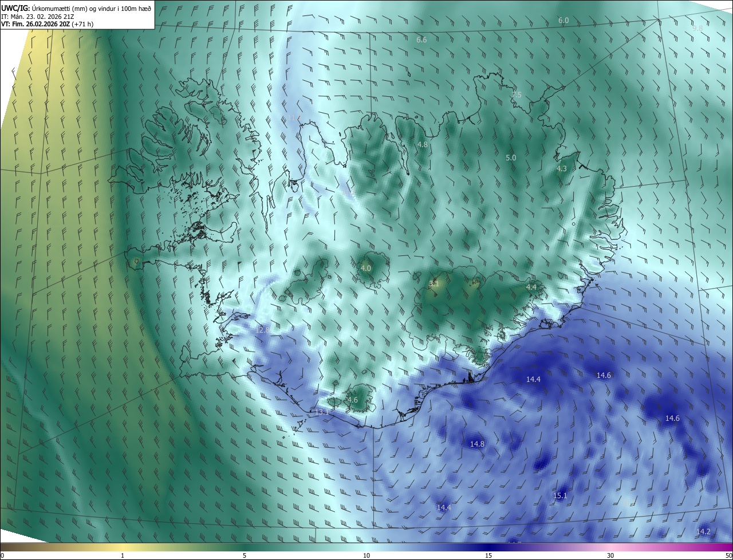Click the 14.2 value label on the map

coord(703,532)
